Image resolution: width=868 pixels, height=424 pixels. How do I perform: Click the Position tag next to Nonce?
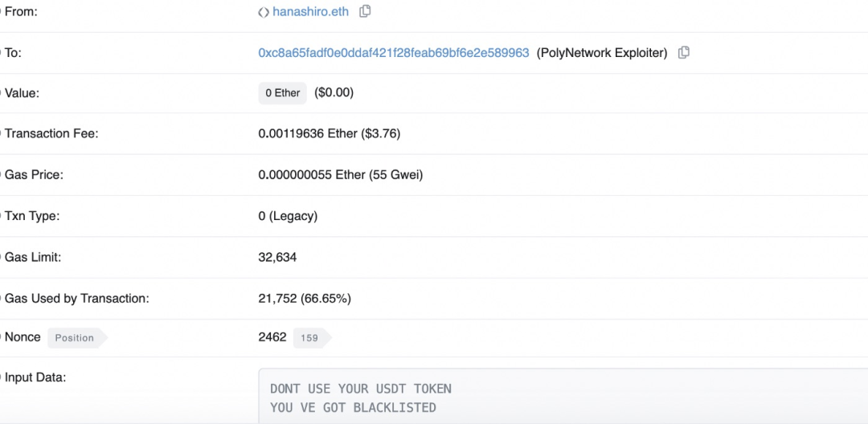pyautogui.click(x=77, y=338)
